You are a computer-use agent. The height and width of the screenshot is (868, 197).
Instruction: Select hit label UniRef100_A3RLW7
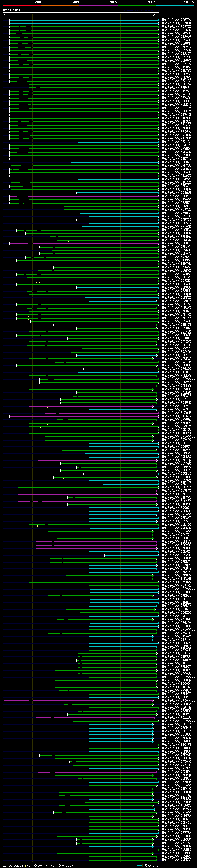177,240
